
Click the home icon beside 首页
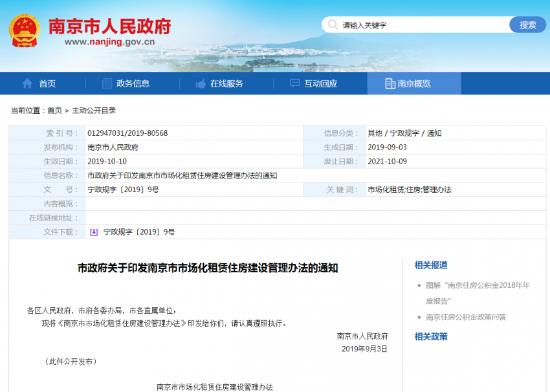[27, 83]
